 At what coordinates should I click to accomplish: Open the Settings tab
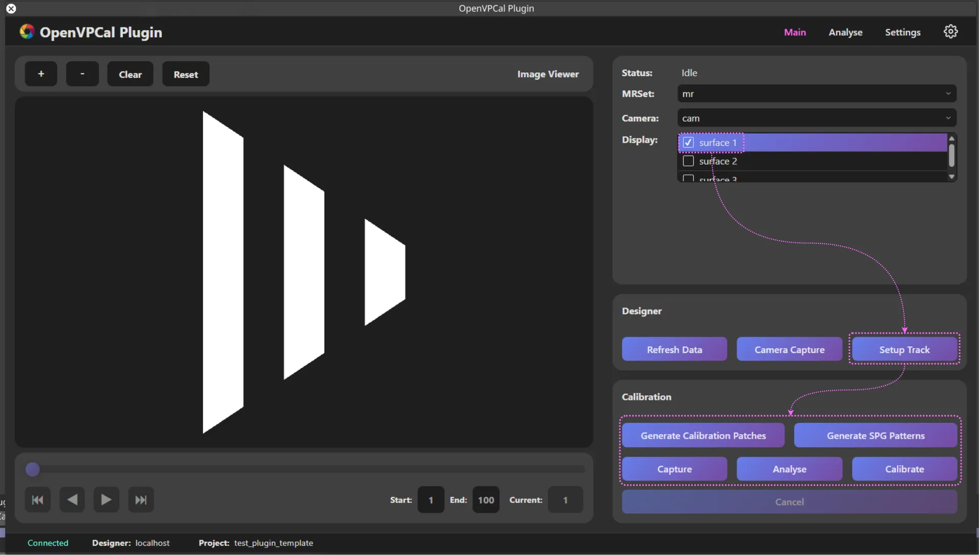902,32
